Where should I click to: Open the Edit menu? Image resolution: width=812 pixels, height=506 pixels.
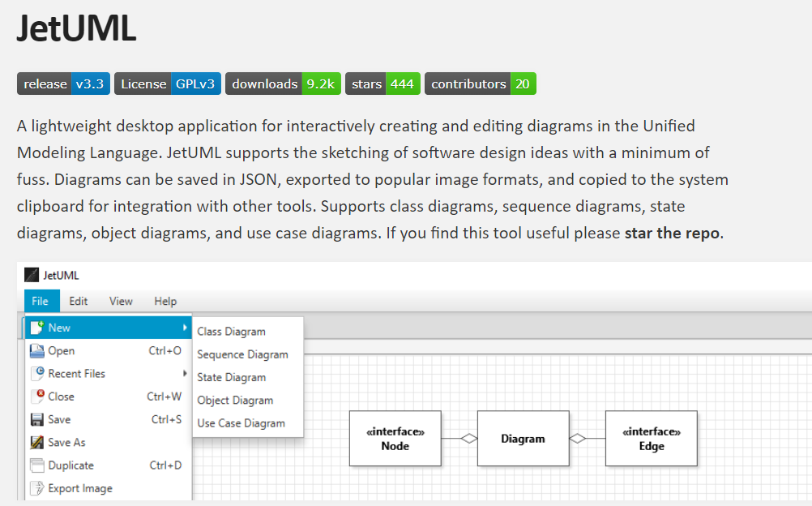[78, 301]
